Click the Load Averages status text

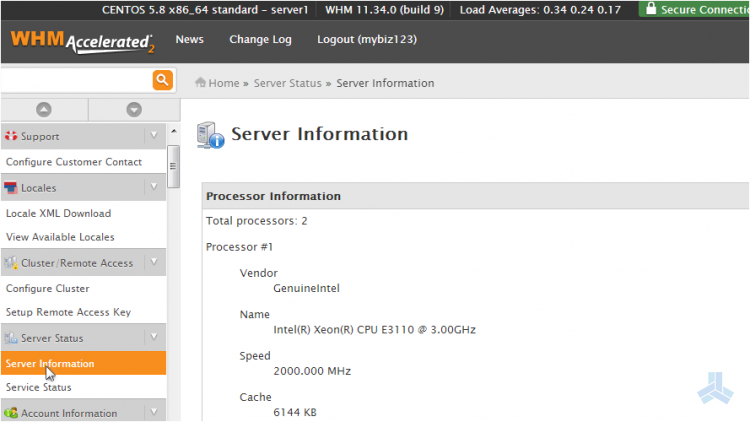(x=540, y=10)
